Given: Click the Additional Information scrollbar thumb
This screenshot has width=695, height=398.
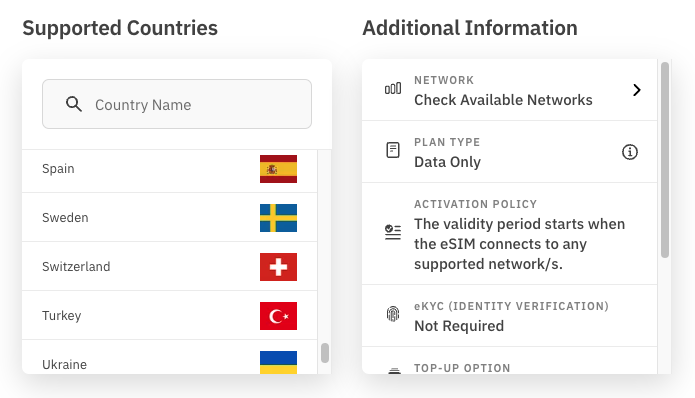Looking at the screenshot, I should [664, 160].
